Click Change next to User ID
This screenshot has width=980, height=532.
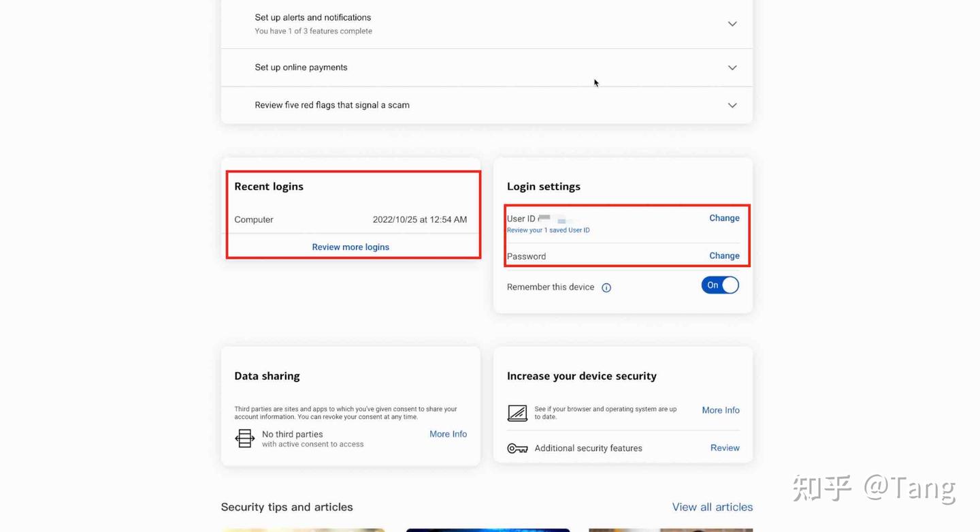coord(724,218)
